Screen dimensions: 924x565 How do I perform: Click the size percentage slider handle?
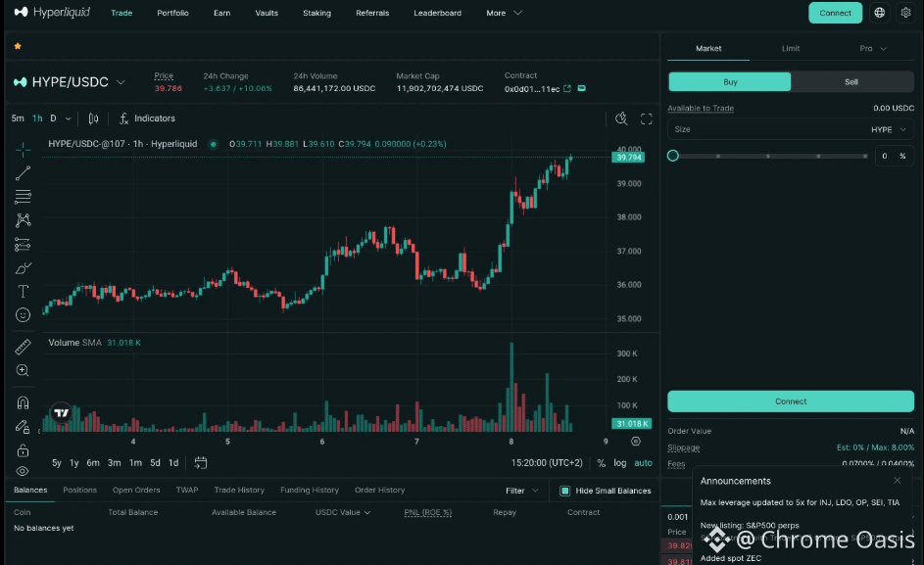[x=673, y=156]
